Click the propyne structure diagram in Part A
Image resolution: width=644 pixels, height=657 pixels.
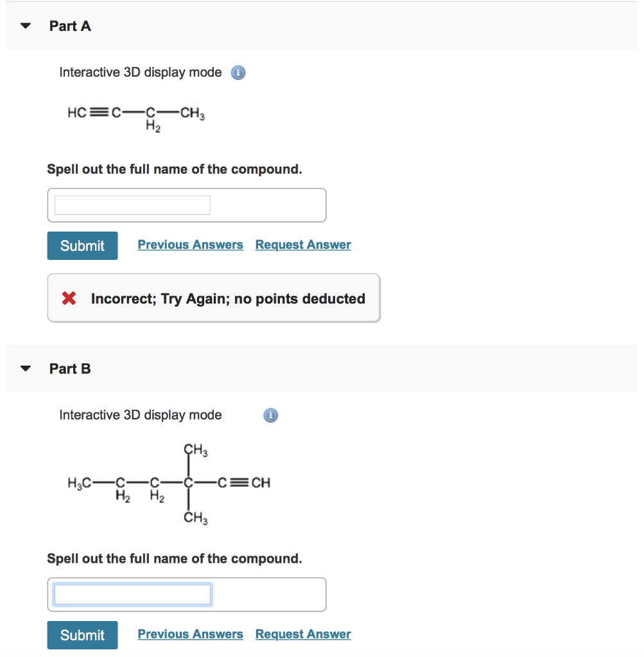click(x=135, y=115)
